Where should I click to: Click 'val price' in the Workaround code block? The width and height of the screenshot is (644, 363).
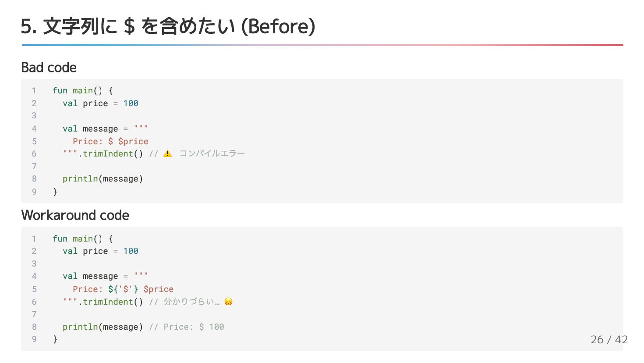pyautogui.click(x=85, y=251)
